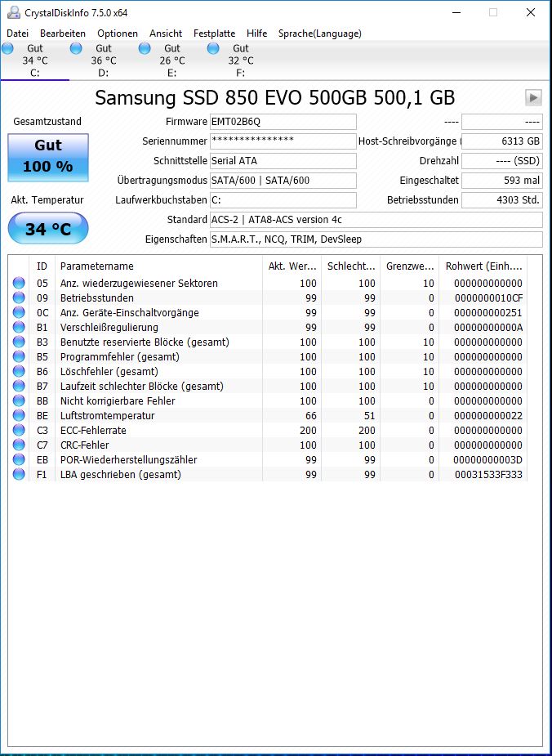Click status orb for row B3
This screenshot has width=552, height=756.
tap(19, 342)
